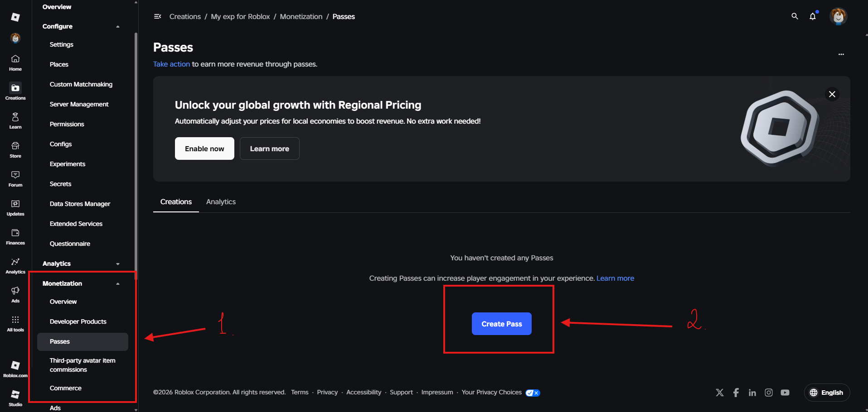Open the Learn section icon
Image resolution: width=868 pixels, height=412 pixels.
pyautogui.click(x=15, y=120)
